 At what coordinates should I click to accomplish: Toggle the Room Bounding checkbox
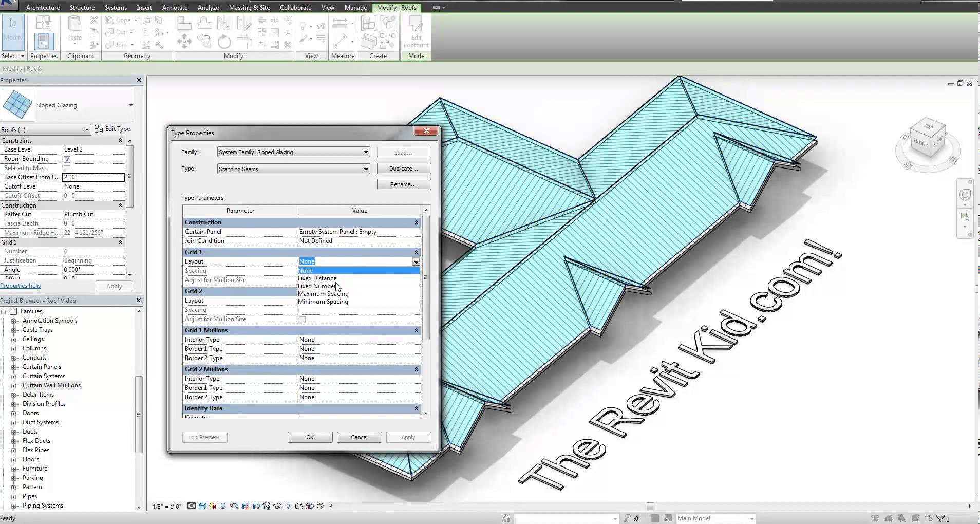[67, 159]
